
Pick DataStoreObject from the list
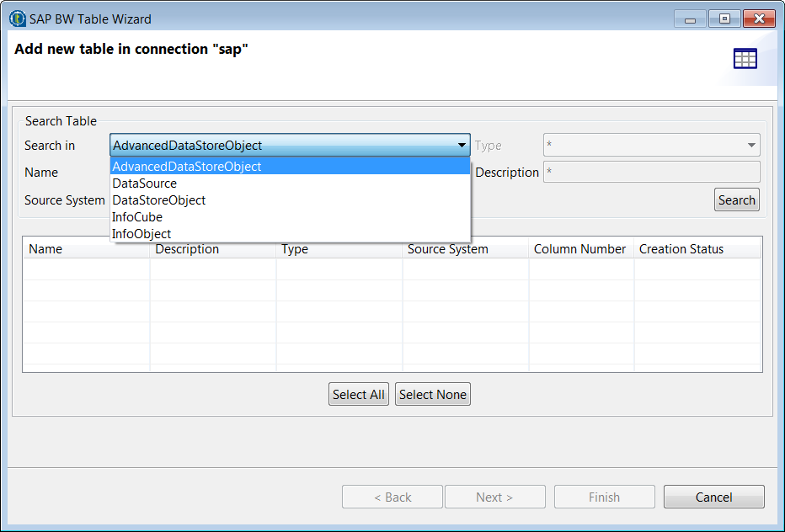159,200
